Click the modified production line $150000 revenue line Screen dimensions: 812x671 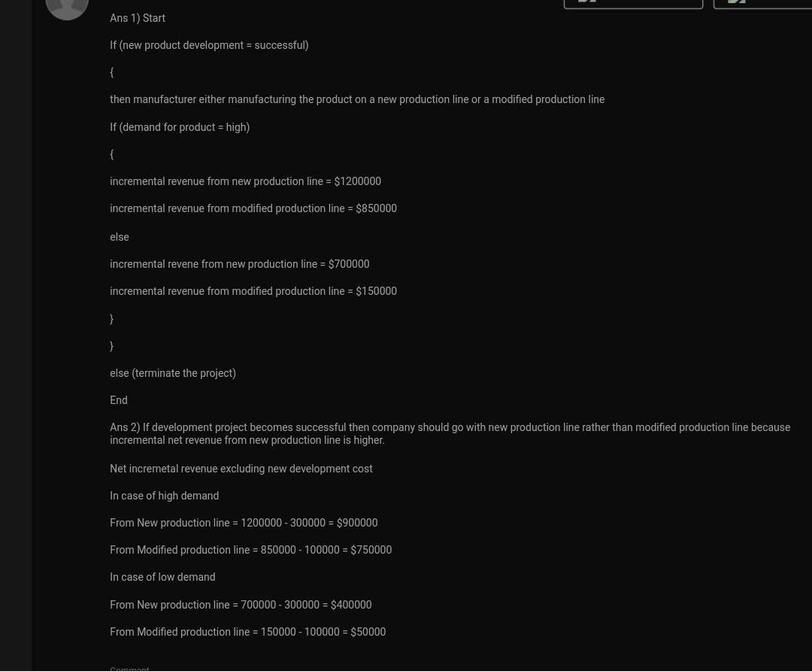253,291
